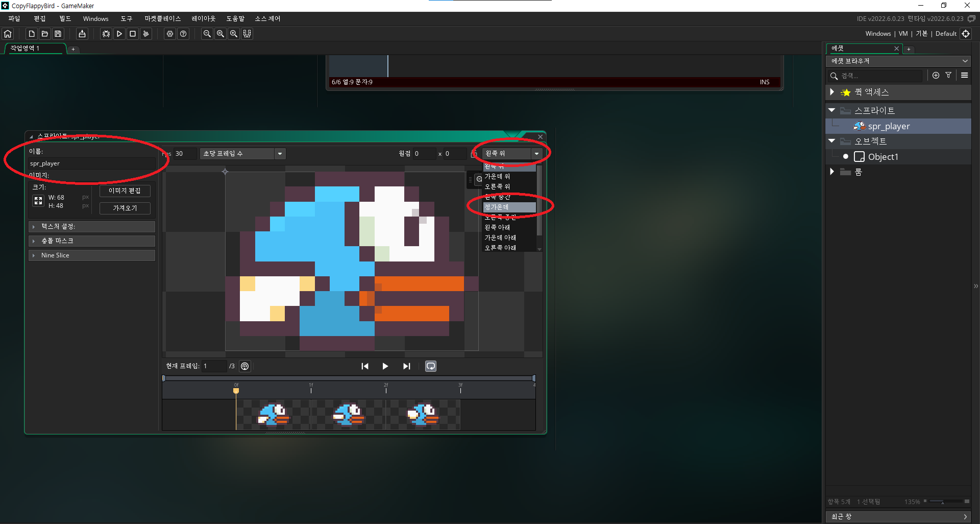Open the target manager crosshair icon
980x524 pixels.
[x=966, y=34]
